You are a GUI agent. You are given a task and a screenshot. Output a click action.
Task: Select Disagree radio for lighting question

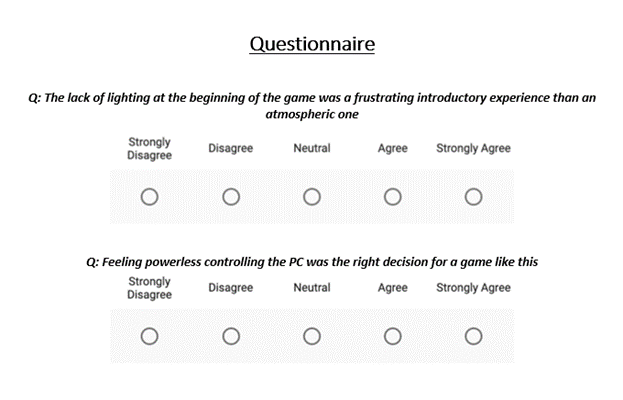pyautogui.click(x=231, y=196)
